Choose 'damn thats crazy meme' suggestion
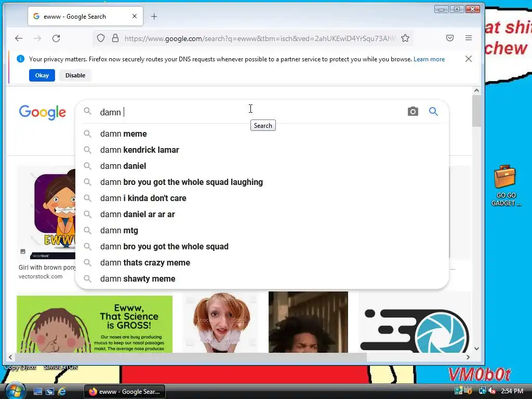Viewport: 532px width, 399px height. 262,262
